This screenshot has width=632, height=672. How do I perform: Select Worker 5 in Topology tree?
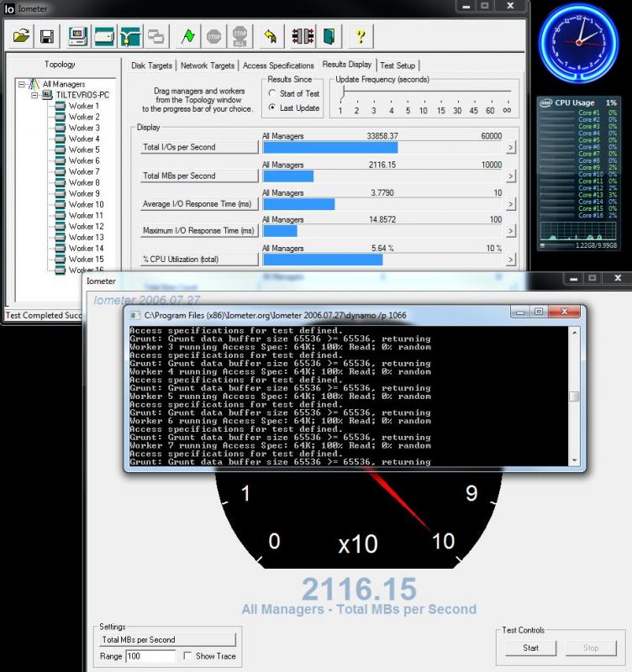pos(84,150)
